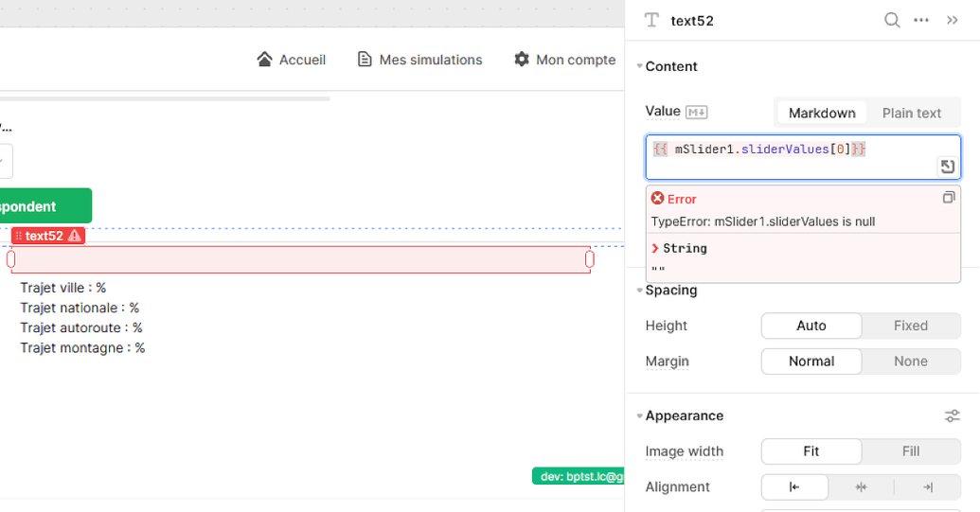Click the gear icon beside Mon compte
Screen dimensions: 980x512
click(x=522, y=60)
